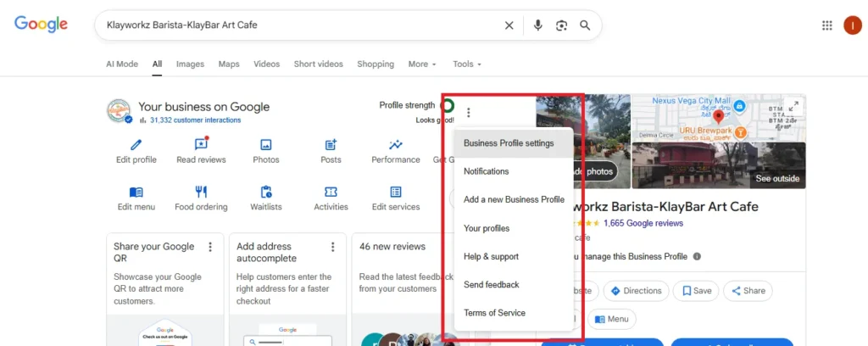The image size is (868, 346).
Task: Click the Posts icon
Action: coord(331,145)
